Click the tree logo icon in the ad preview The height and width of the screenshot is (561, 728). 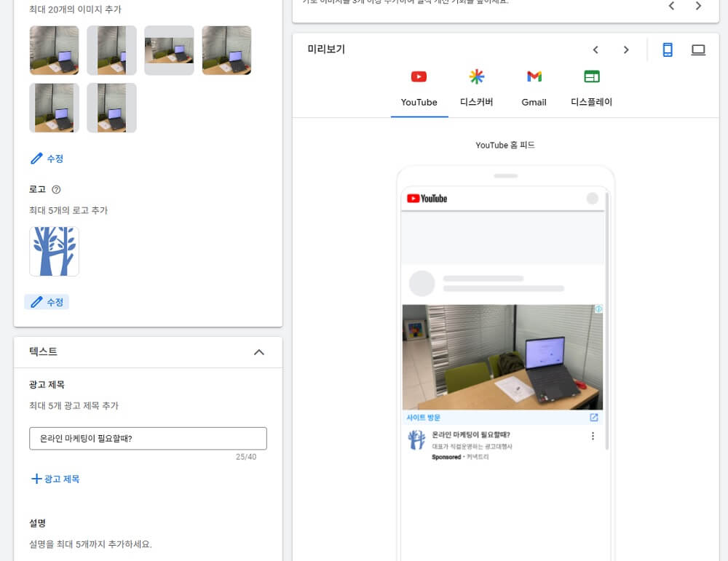[416, 438]
